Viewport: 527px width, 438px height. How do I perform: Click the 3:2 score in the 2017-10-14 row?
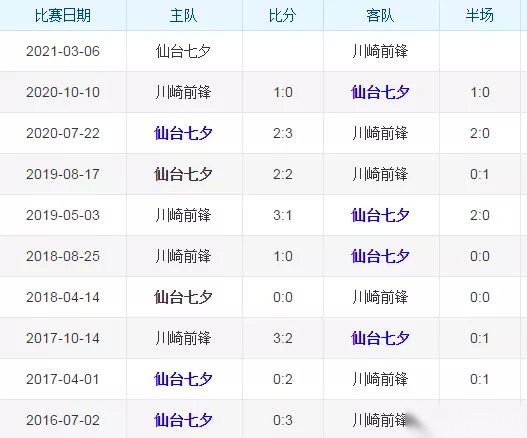pyautogui.click(x=283, y=339)
